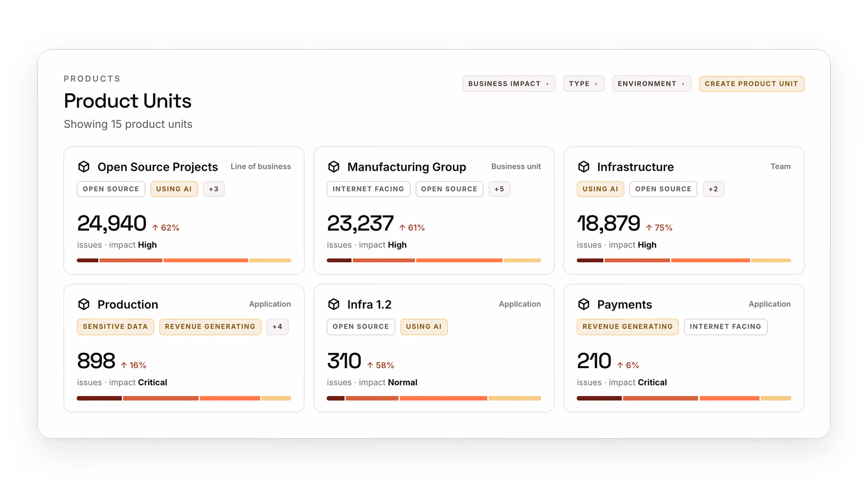Open the Production product unit title
Screen dimensions: 868x488
[128, 304]
